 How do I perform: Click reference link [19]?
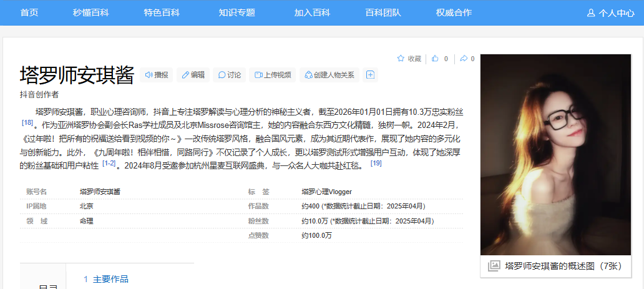click(x=376, y=164)
